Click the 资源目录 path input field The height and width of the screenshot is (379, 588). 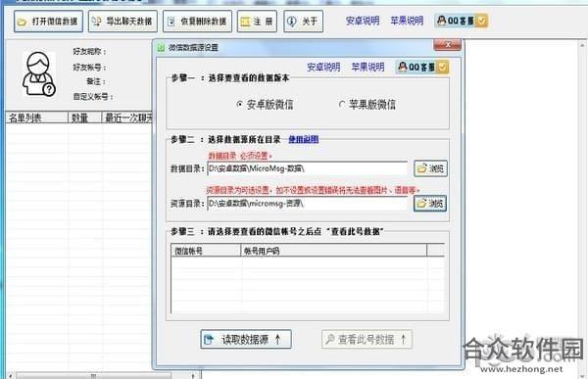(x=307, y=204)
